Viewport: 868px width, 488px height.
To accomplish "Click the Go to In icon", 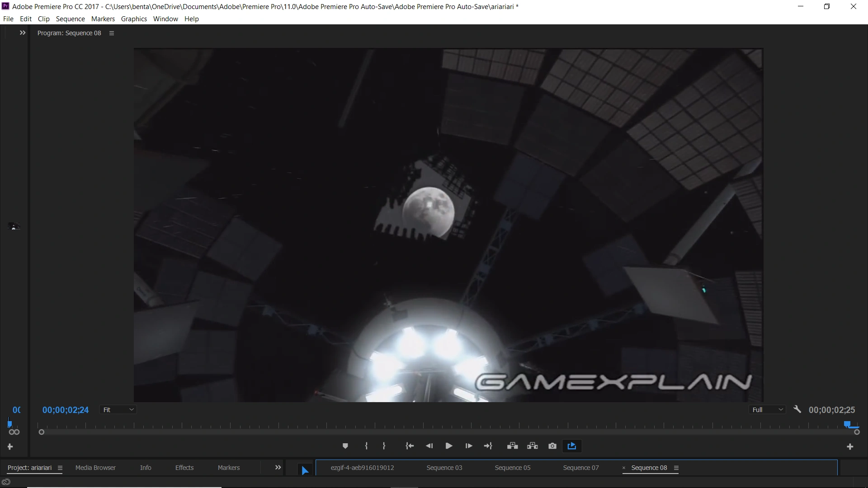I will pyautogui.click(x=410, y=446).
